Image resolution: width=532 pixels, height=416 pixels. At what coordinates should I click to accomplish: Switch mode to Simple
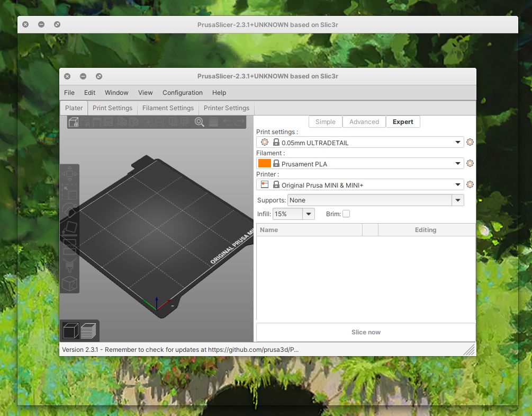(326, 121)
